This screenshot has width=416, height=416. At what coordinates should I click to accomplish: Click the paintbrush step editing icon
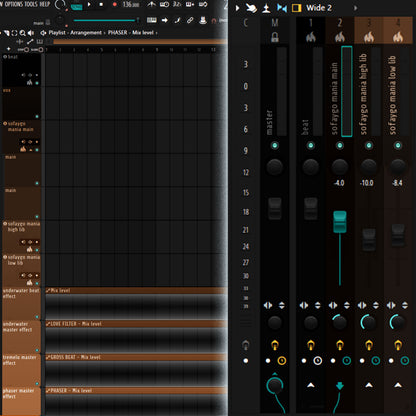[178, 20]
